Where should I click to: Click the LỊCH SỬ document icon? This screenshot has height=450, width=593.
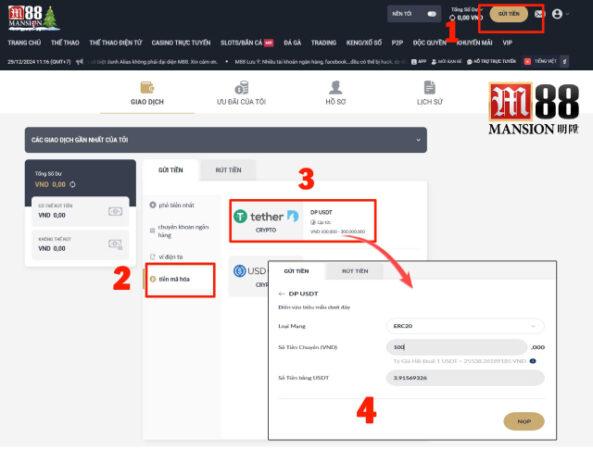[430, 87]
